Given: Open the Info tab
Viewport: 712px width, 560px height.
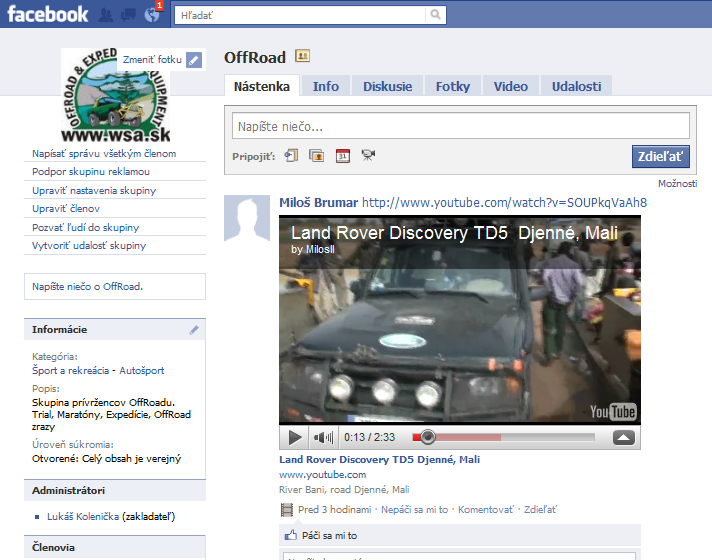Looking at the screenshot, I should click(326, 86).
